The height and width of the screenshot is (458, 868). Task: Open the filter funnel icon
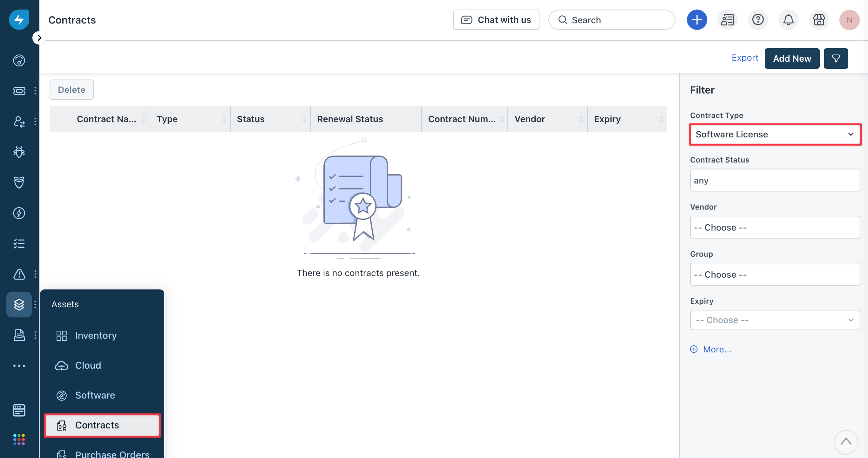coord(836,58)
